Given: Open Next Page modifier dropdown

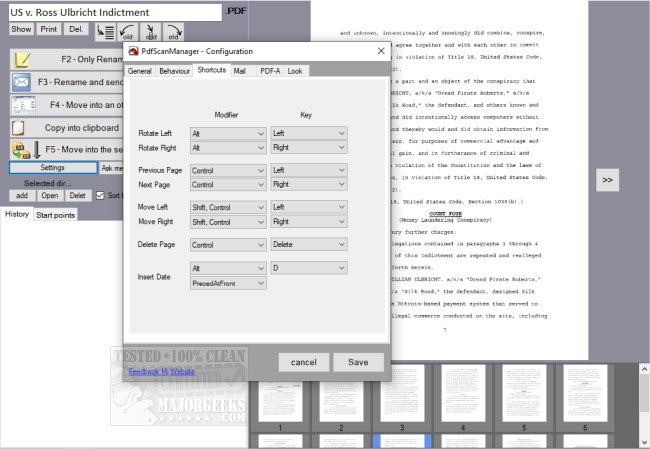Looking at the screenshot, I should (x=228, y=185).
